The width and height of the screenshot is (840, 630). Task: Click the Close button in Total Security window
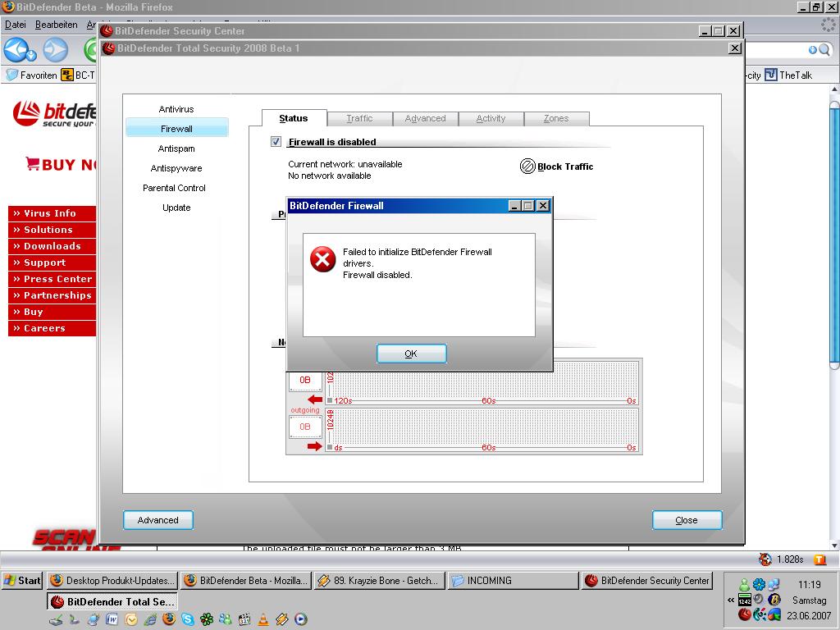coord(687,520)
